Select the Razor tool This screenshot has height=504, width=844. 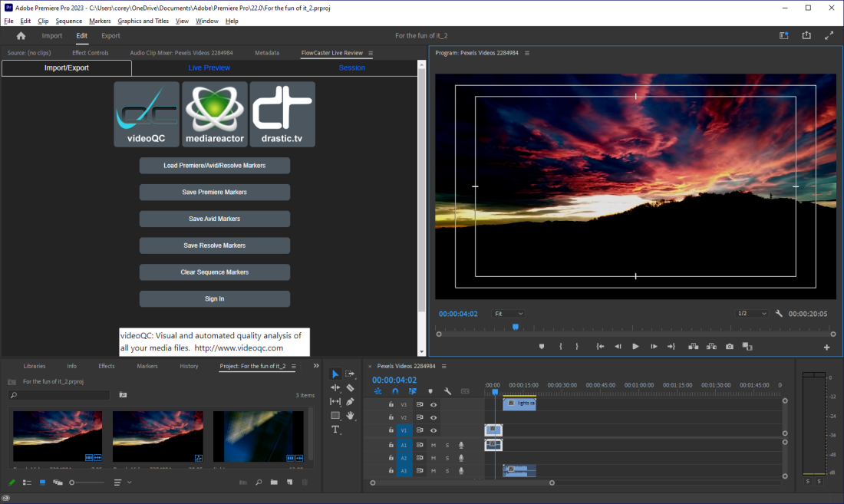(x=350, y=388)
